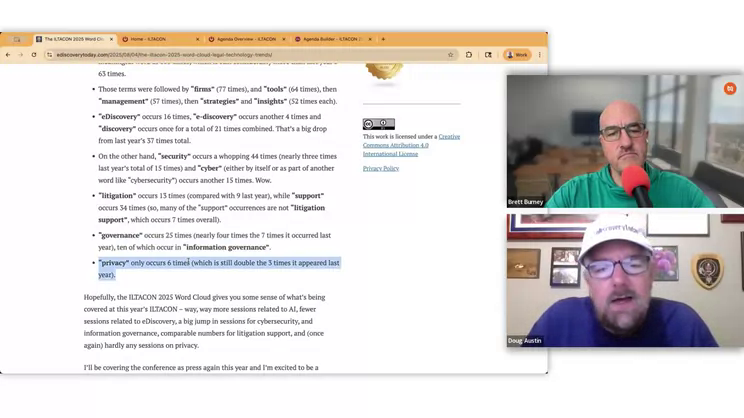
Task: Focus the ediscoverytoday.com address bar
Action: tap(251, 55)
